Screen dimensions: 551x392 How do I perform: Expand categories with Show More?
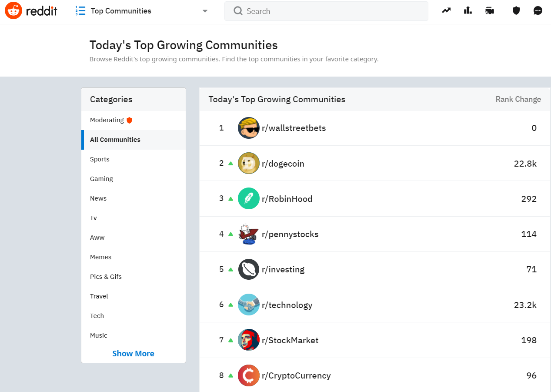pyautogui.click(x=133, y=354)
